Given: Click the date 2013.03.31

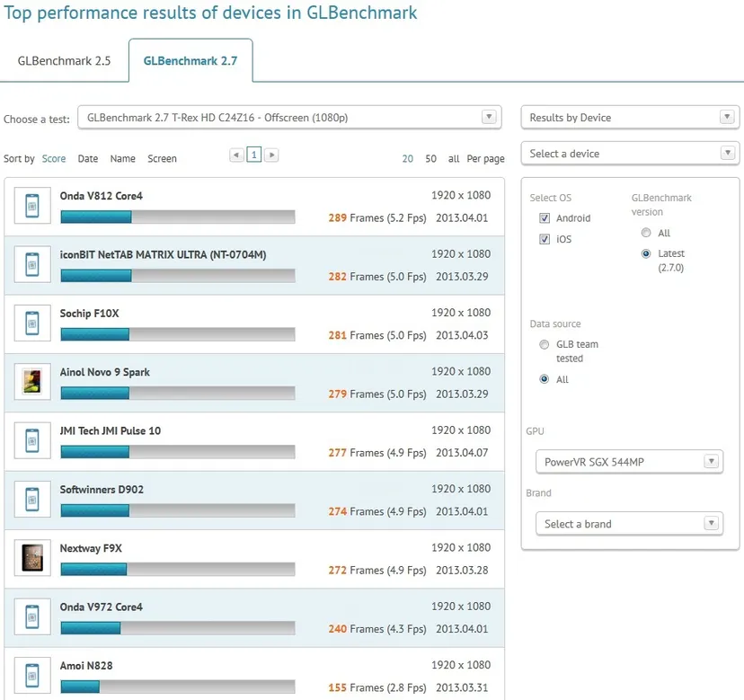Looking at the screenshot, I should pos(462,687).
